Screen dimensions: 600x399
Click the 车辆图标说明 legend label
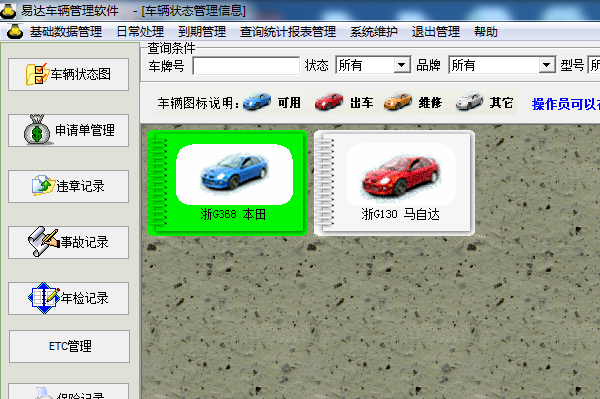(199, 103)
